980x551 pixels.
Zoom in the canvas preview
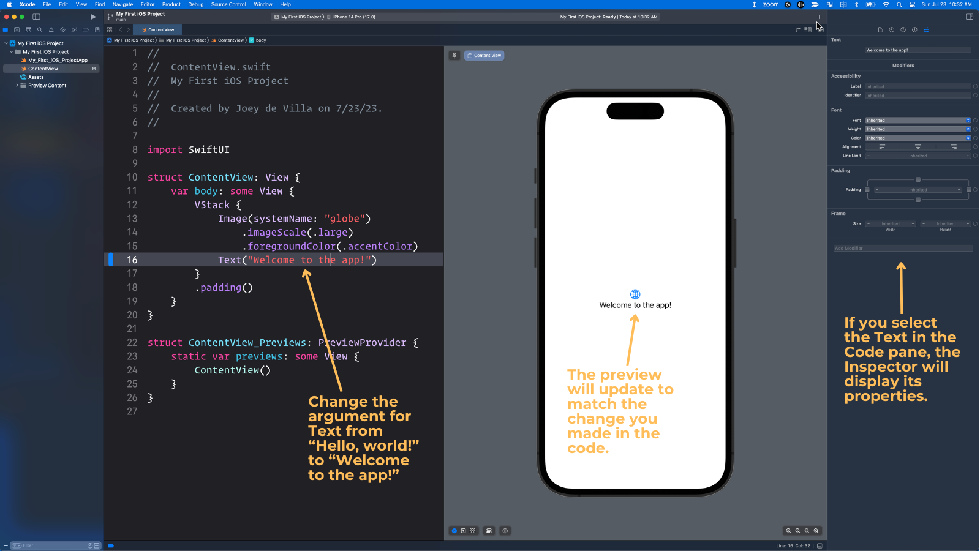(816, 531)
